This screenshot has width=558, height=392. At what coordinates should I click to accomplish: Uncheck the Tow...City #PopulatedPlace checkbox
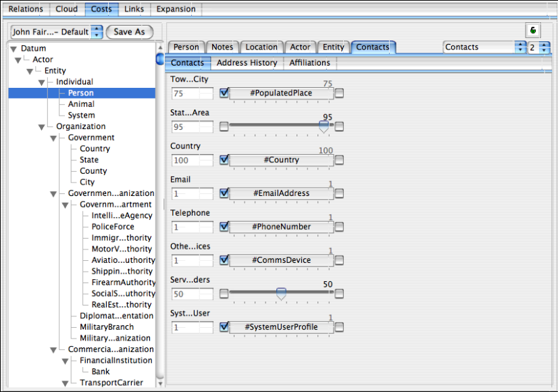(224, 93)
